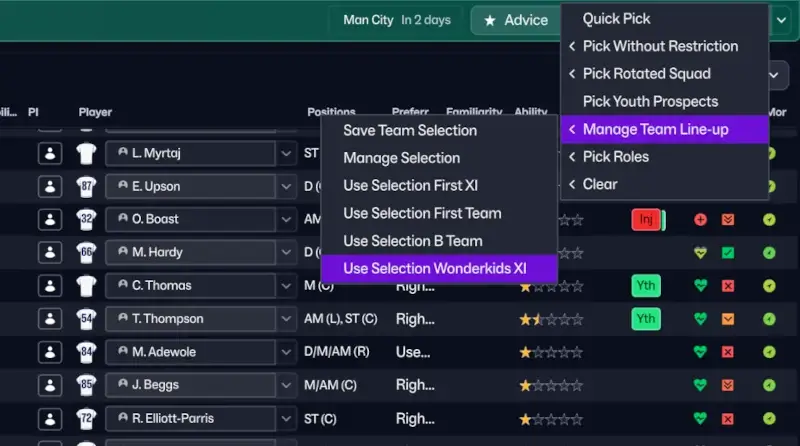The width and height of the screenshot is (800, 446).
Task: Choose Quick Pick menu option
Action: click(x=665, y=19)
